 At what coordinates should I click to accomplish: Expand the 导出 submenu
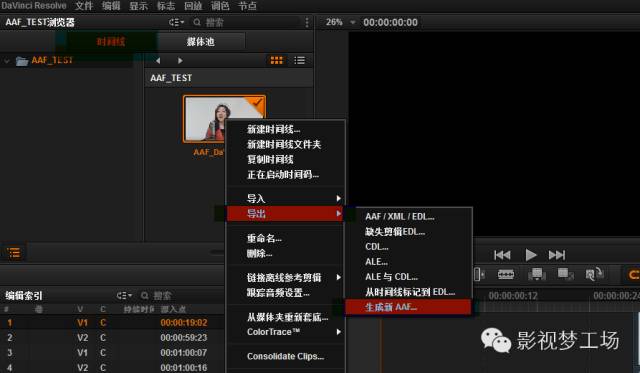pyautogui.click(x=285, y=213)
